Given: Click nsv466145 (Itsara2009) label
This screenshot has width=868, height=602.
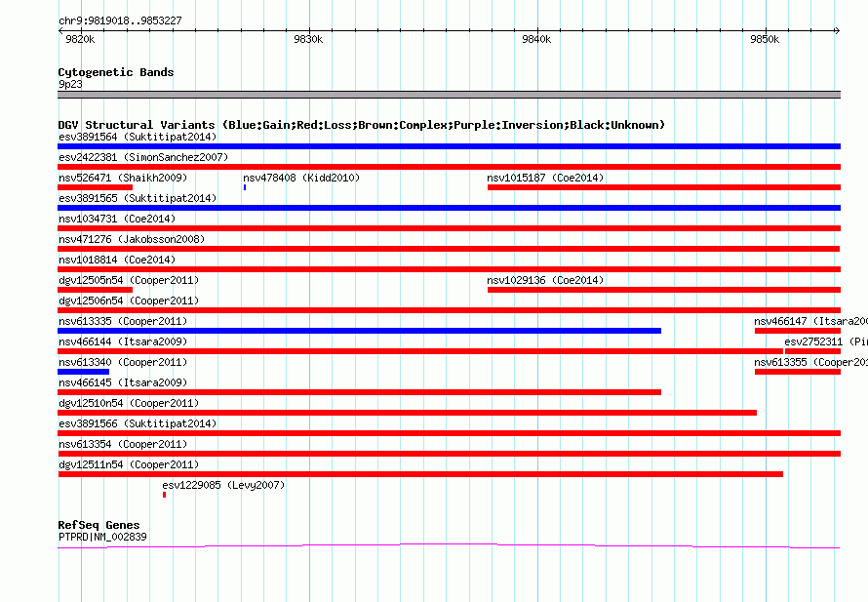Looking at the screenshot, I should 123,382.
